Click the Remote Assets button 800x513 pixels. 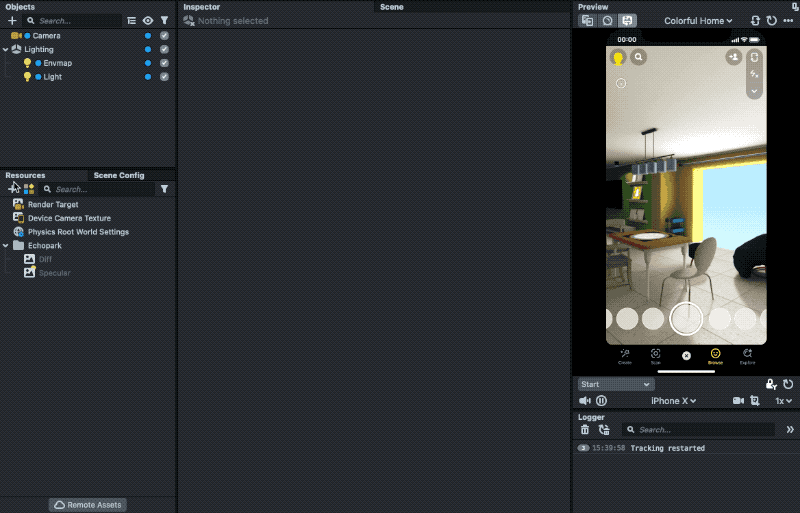click(x=88, y=505)
